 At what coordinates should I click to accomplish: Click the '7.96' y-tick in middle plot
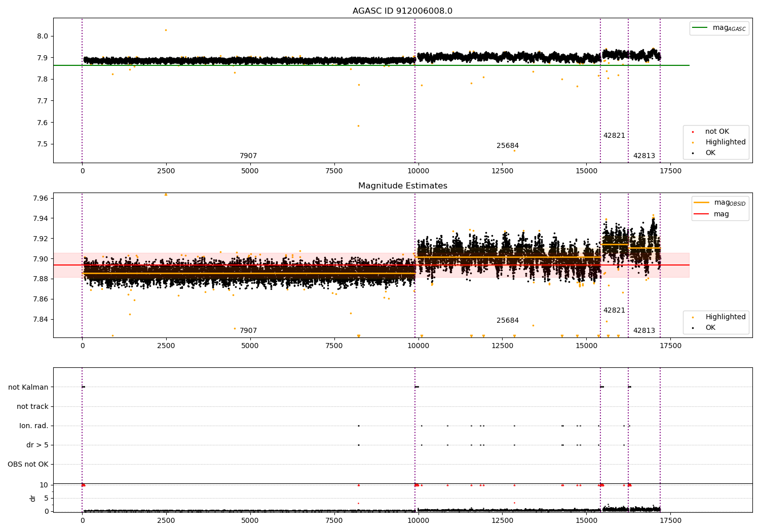41,198
